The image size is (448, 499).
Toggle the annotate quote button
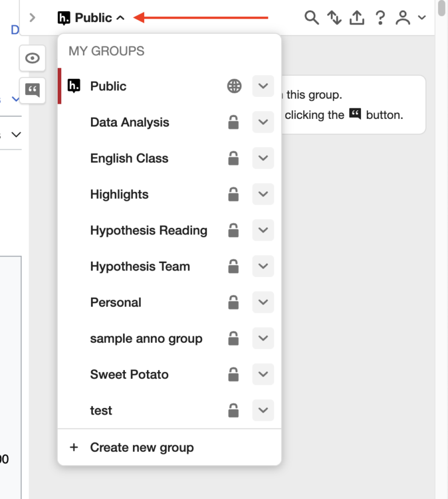pyautogui.click(x=32, y=90)
